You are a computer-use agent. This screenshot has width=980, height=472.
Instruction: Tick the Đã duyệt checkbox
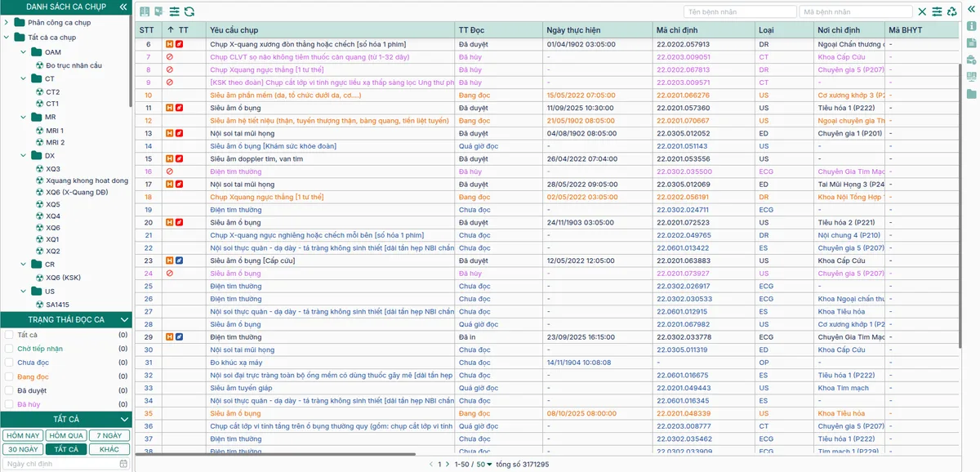(x=8, y=390)
